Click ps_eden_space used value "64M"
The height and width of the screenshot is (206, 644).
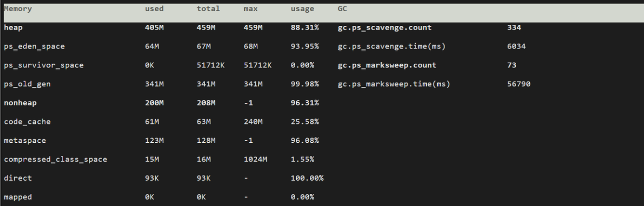click(x=152, y=47)
